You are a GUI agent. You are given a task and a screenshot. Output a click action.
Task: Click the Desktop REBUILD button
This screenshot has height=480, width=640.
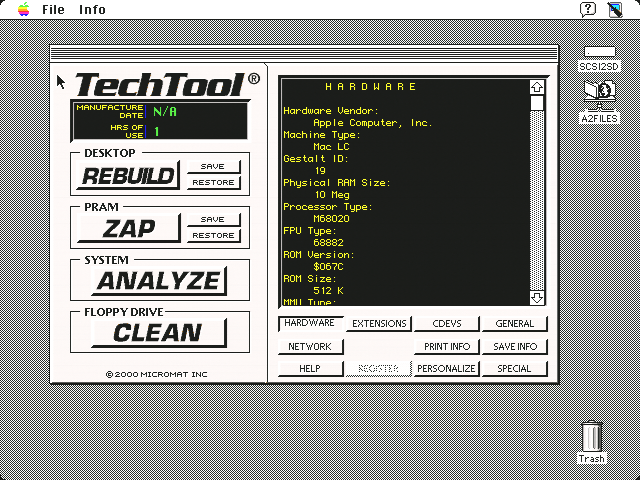128,176
